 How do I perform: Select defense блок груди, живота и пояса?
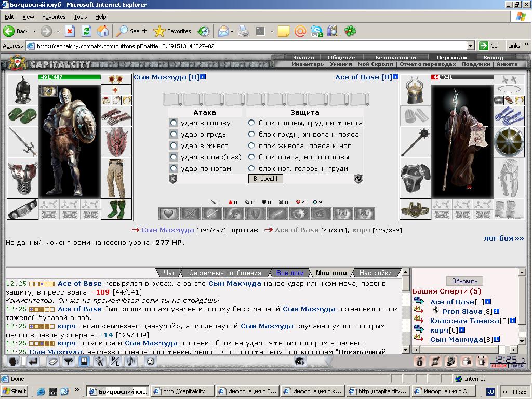[251, 134]
